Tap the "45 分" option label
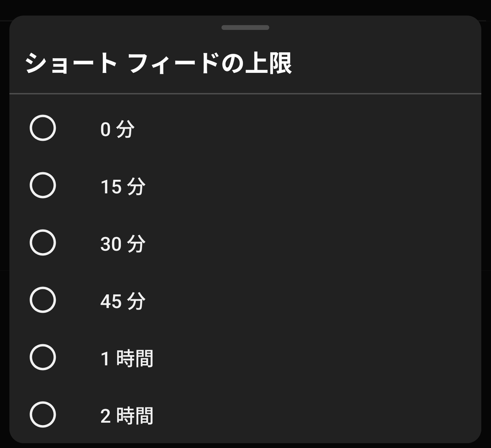 pyautogui.click(x=122, y=301)
